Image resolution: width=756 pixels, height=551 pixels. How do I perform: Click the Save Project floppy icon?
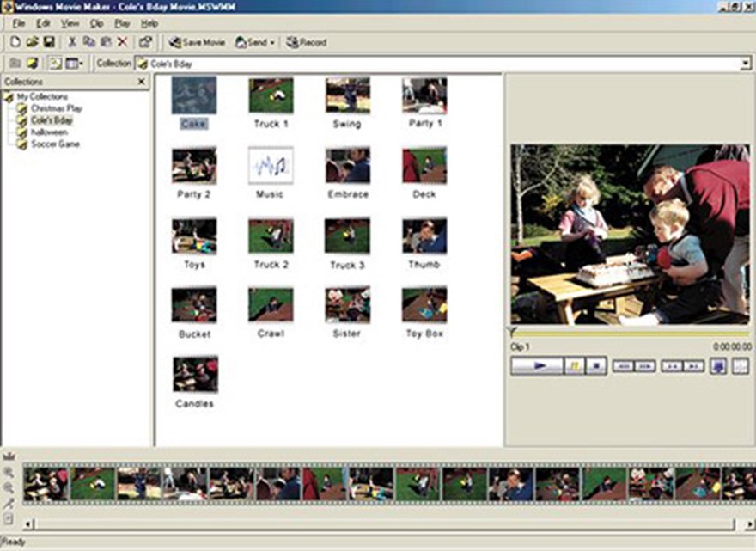(49, 42)
